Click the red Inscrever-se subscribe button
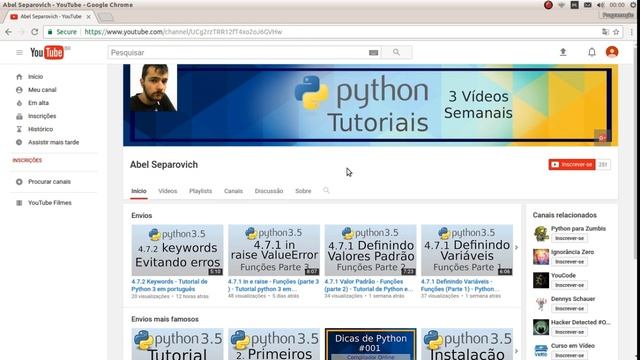The image size is (640, 360). tap(572, 164)
